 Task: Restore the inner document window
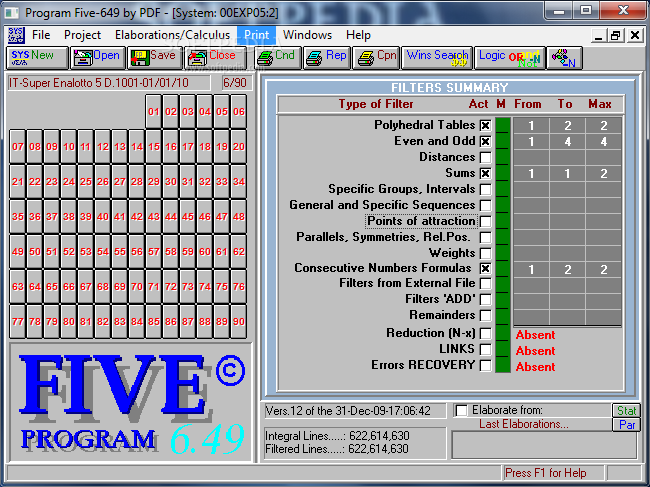pyautogui.click(x=616, y=36)
